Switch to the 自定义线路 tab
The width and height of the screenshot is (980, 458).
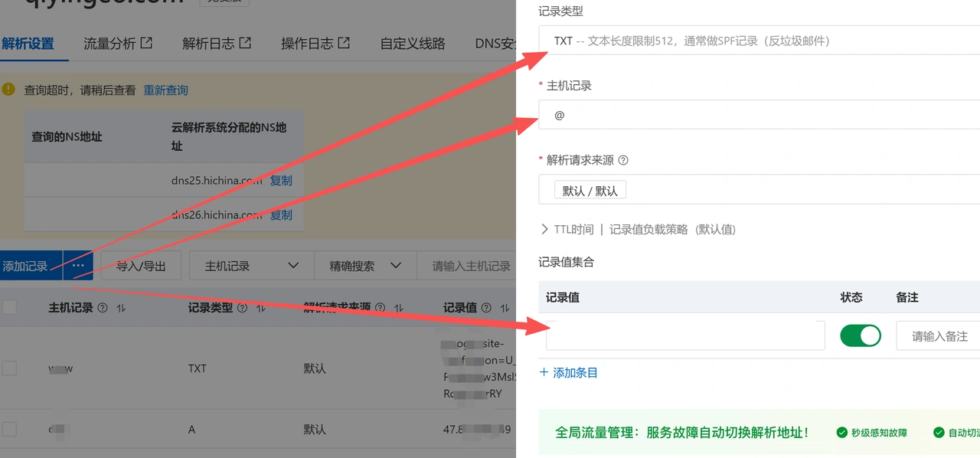413,44
